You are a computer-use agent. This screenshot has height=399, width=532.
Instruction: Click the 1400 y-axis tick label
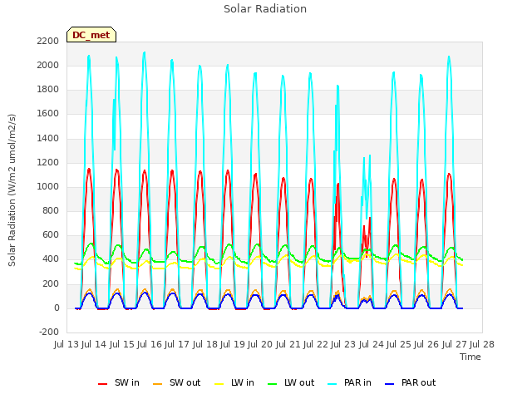(48, 139)
